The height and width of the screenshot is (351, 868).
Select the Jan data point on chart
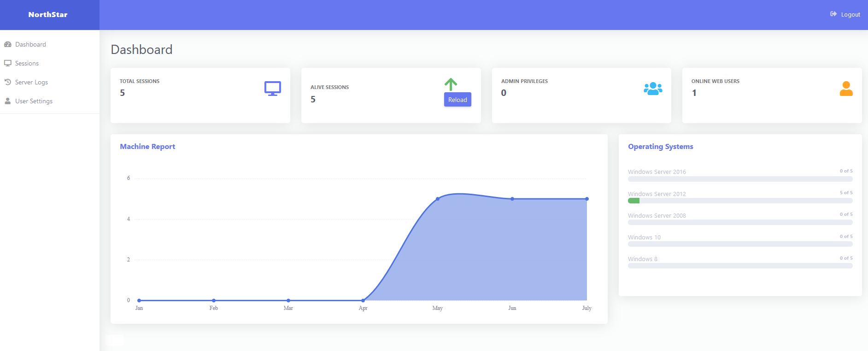pyautogui.click(x=139, y=300)
